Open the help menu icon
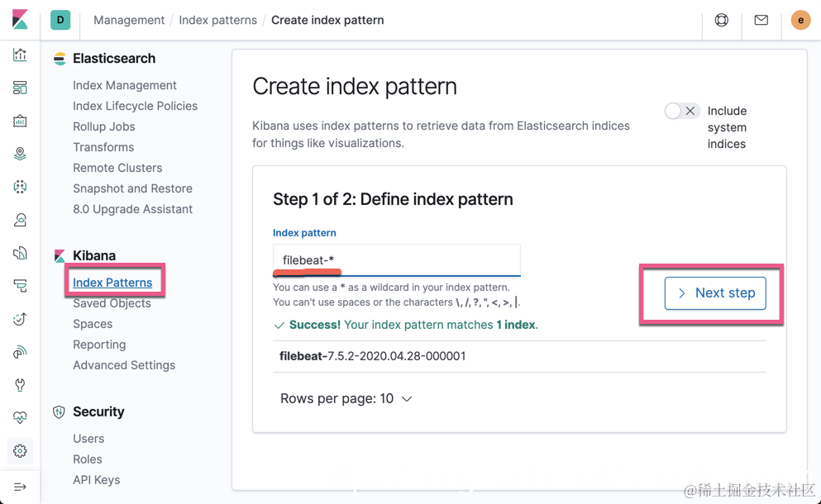 722,20
